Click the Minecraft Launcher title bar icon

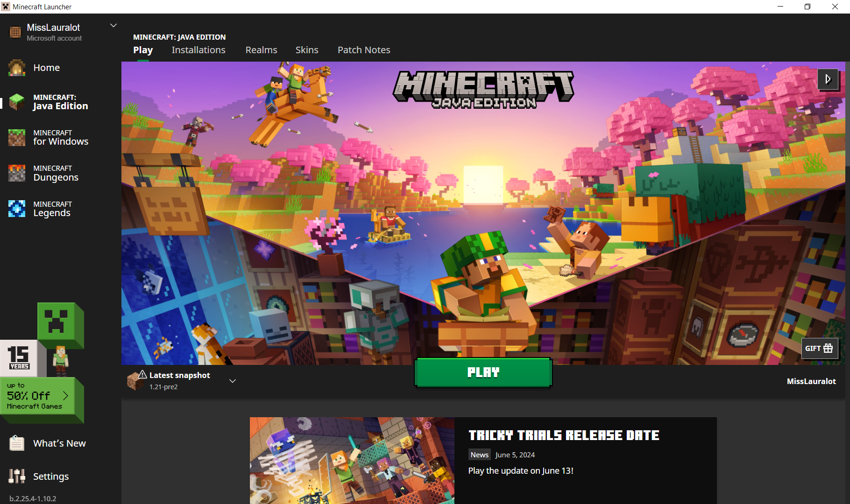click(6, 7)
